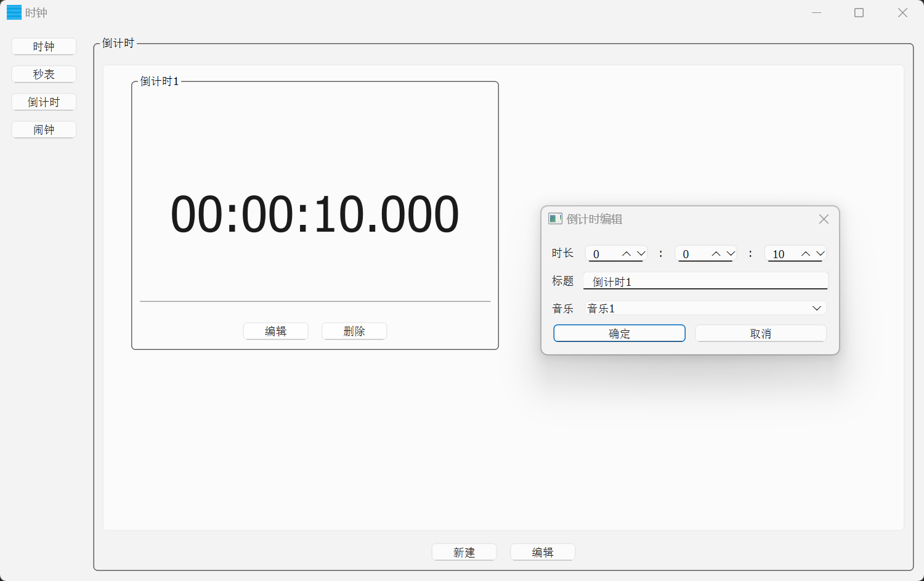This screenshot has width=924, height=581.
Task: Click the 倒计时编辑 dialog title icon
Action: 555,219
